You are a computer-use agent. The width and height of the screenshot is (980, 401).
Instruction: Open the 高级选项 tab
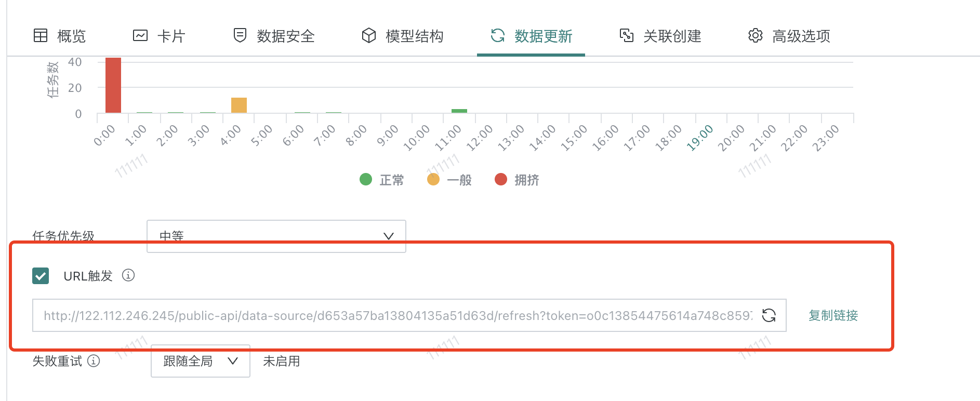point(789,36)
